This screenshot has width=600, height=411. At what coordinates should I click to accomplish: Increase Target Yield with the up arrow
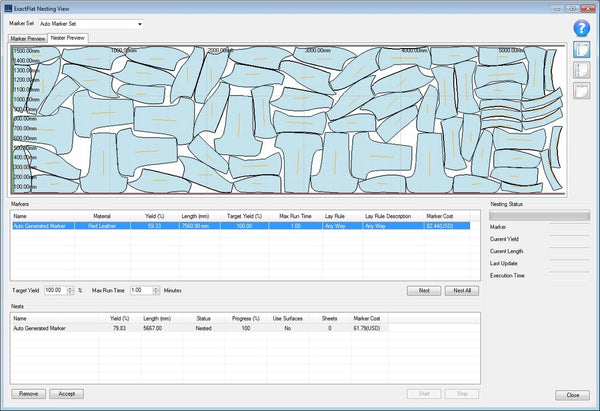70,287
